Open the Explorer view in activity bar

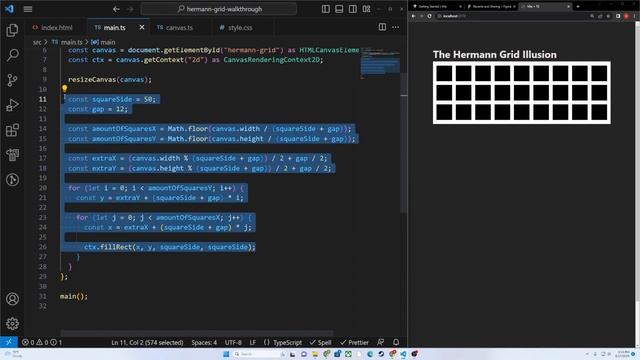click(12, 30)
